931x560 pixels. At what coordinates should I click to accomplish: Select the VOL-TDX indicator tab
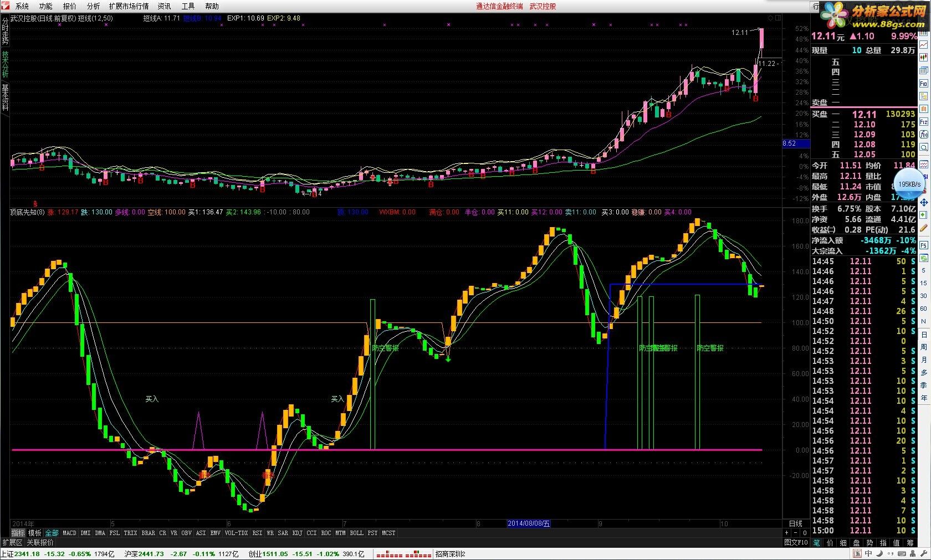pos(236,533)
